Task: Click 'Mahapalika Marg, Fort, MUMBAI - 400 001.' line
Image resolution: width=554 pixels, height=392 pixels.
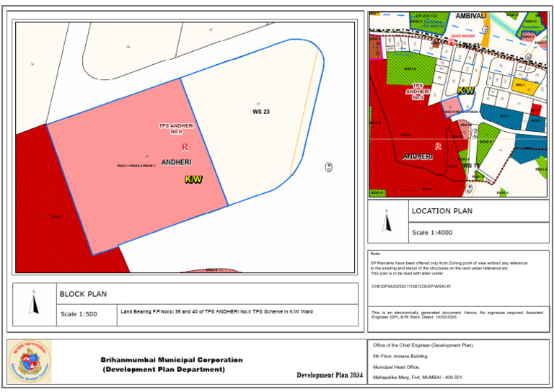Action: (x=418, y=378)
